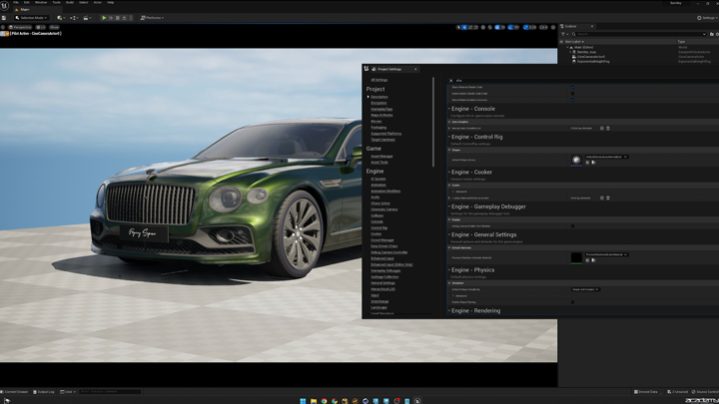Use selected asset for General Settings font

(587, 260)
